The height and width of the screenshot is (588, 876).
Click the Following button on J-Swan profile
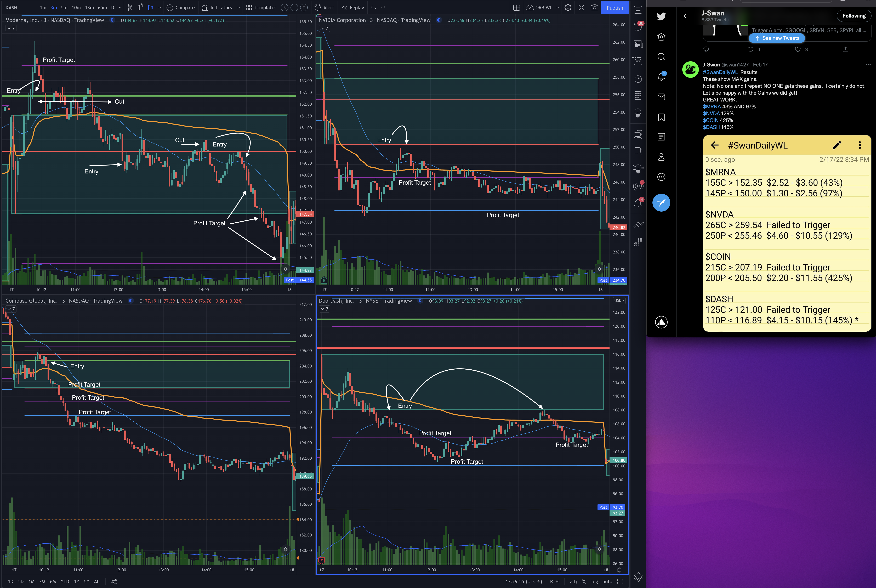tap(854, 16)
